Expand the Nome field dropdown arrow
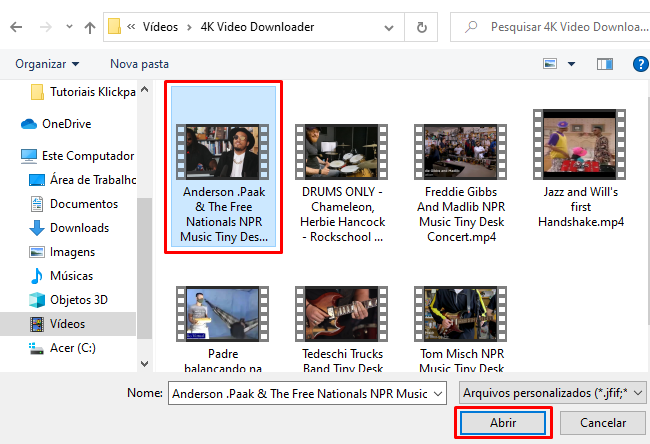 [438, 393]
